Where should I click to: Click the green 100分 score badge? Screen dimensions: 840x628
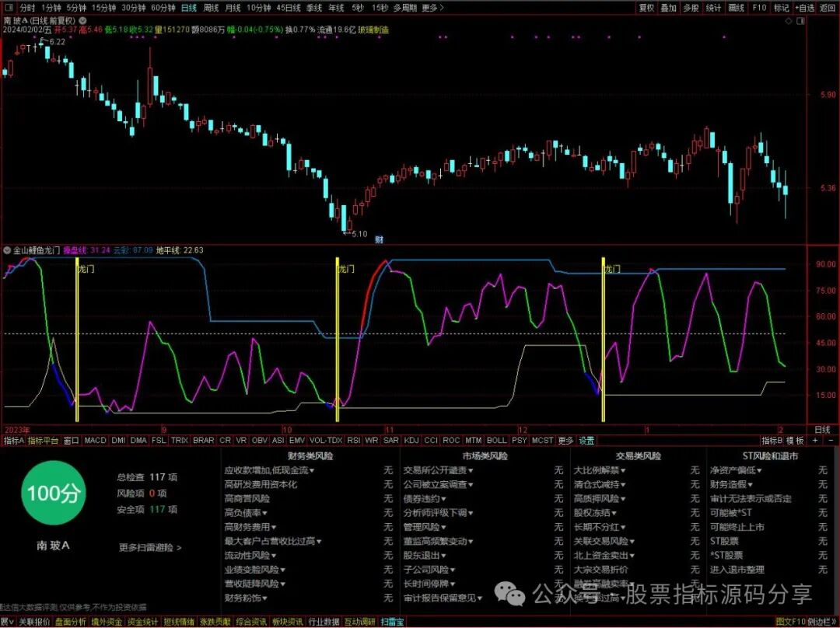tap(53, 493)
